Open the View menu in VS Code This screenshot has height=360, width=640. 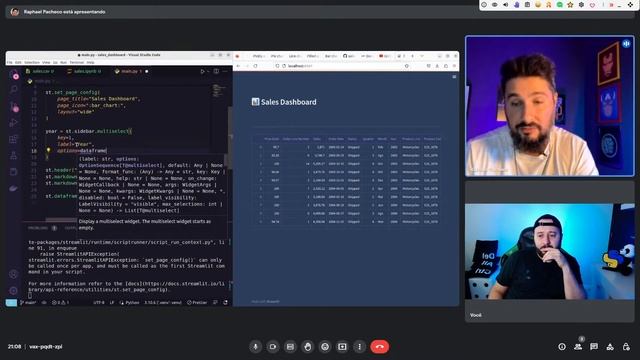click(46, 62)
